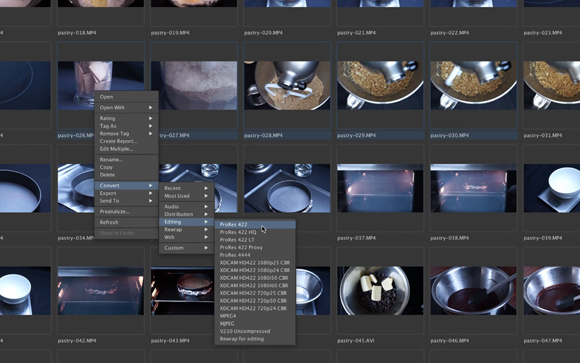Select the V210 Uncompressed preset

click(x=255, y=331)
